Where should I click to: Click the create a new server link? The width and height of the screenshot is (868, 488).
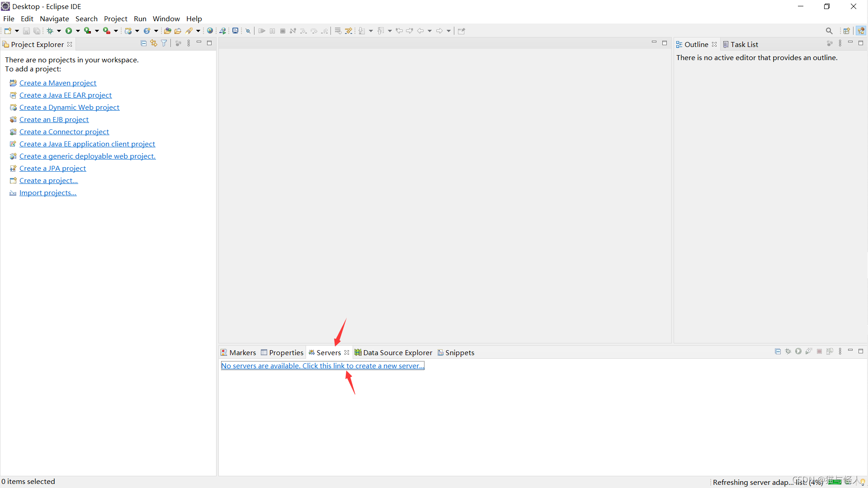click(x=322, y=366)
